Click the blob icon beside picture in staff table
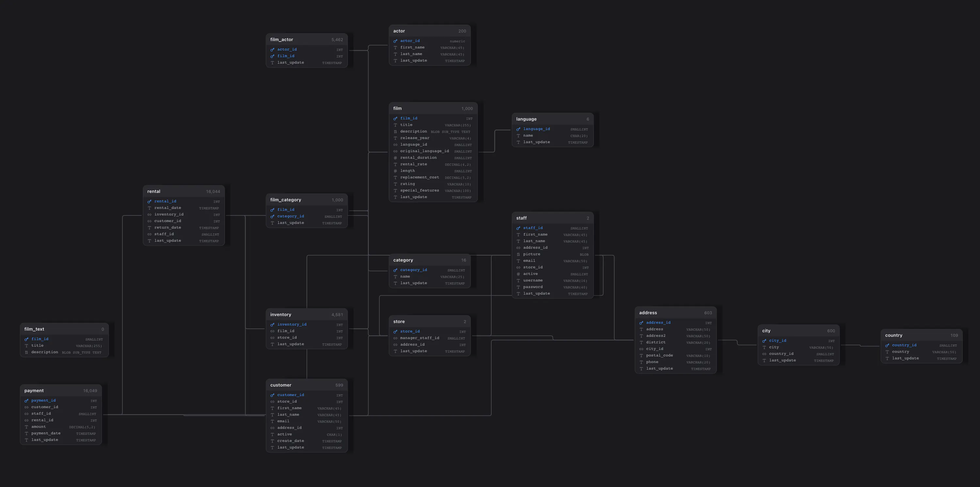The width and height of the screenshot is (980, 487). (518, 255)
